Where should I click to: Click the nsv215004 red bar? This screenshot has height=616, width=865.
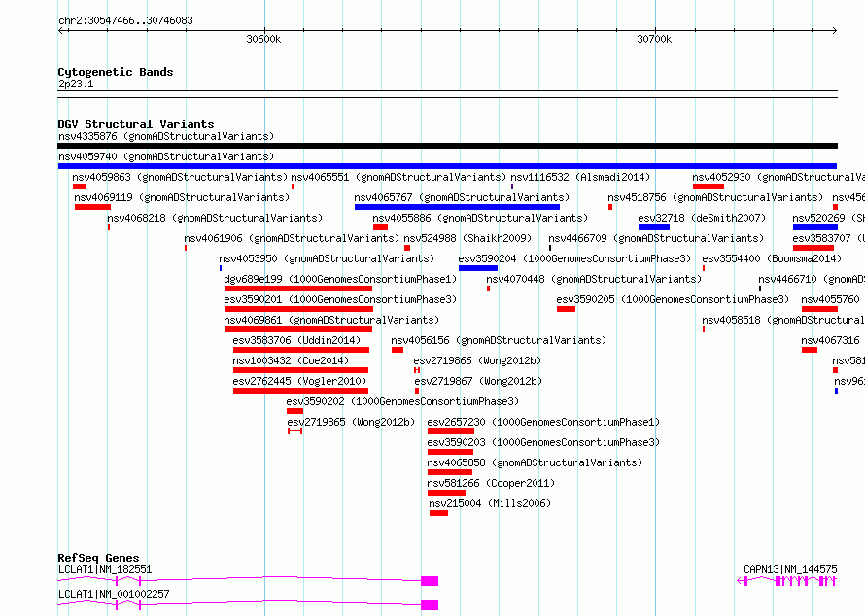438,513
